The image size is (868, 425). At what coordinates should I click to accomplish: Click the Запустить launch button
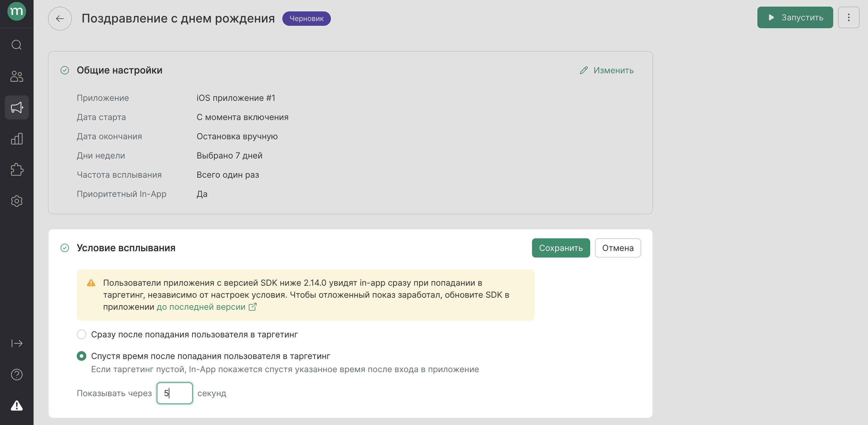click(x=795, y=17)
